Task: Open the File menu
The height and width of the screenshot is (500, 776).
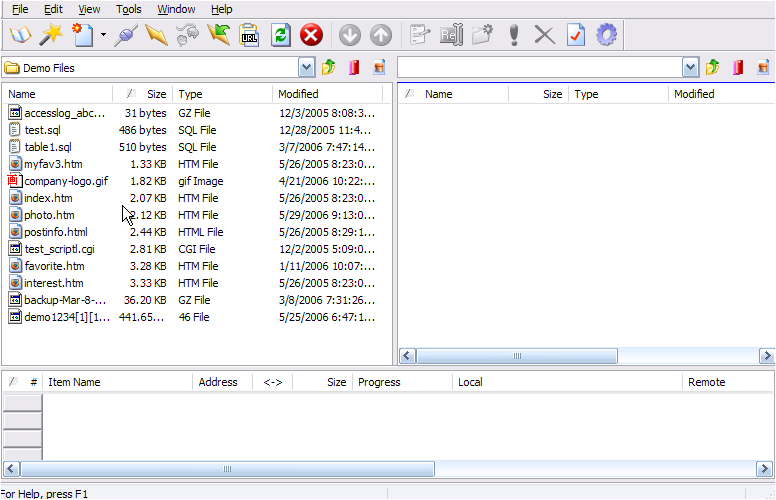Action: (20, 9)
